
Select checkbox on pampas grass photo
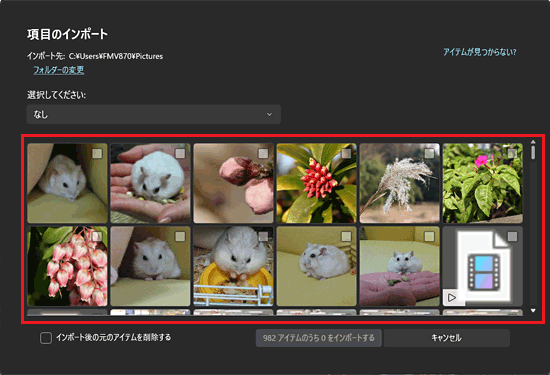(x=429, y=154)
